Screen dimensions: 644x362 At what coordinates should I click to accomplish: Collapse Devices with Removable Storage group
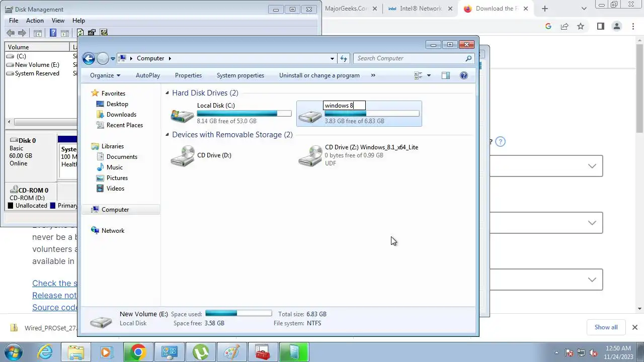(x=167, y=135)
